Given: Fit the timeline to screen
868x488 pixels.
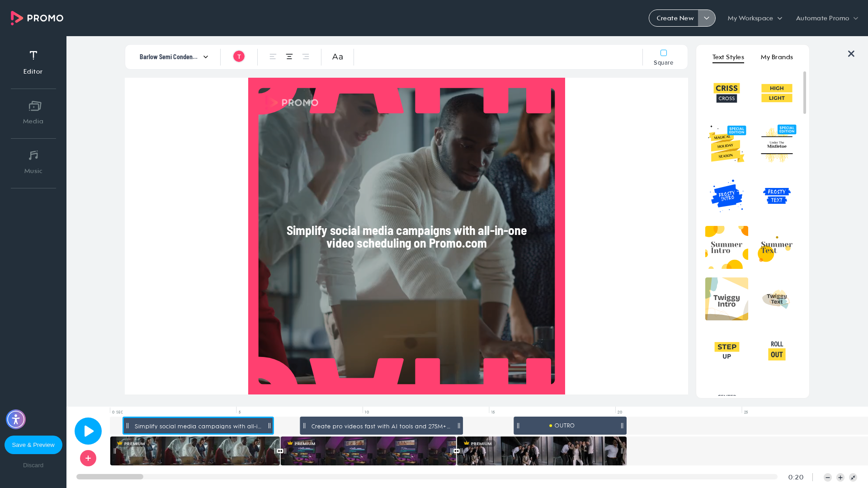Looking at the screenshot, I should pyautogui.click(x=853, y=478).
